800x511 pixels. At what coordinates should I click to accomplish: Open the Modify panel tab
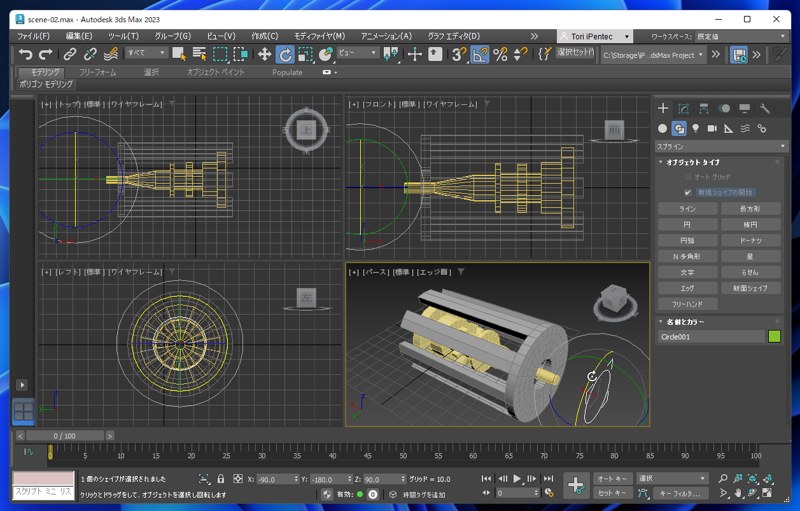683,108
